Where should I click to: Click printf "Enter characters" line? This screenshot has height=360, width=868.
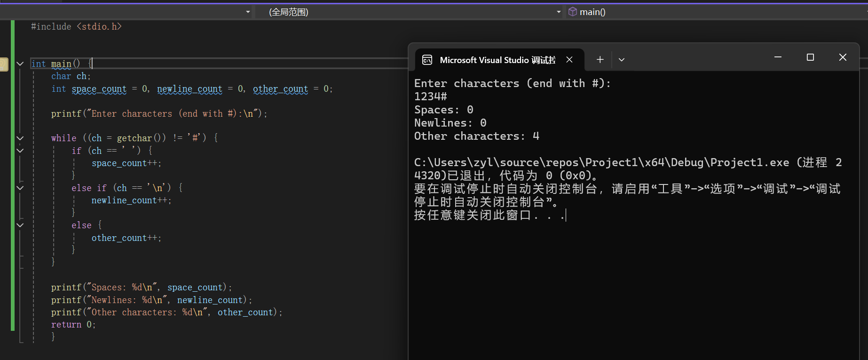tap(159, 114)
